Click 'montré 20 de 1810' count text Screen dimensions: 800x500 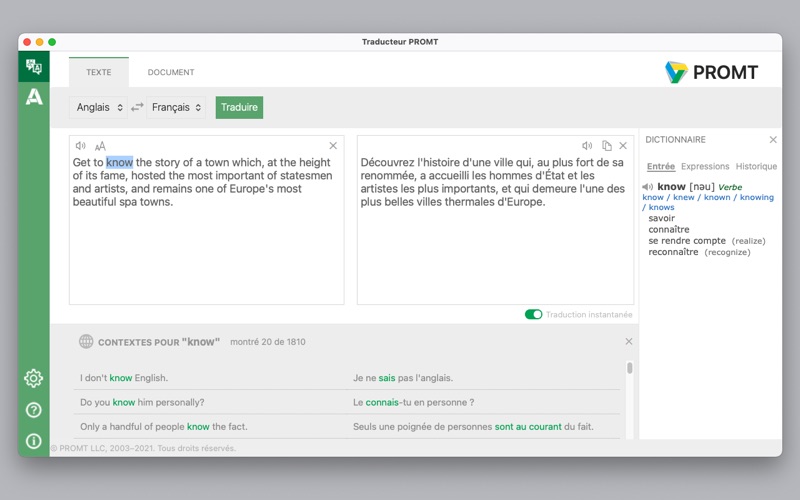click(268, 342)
